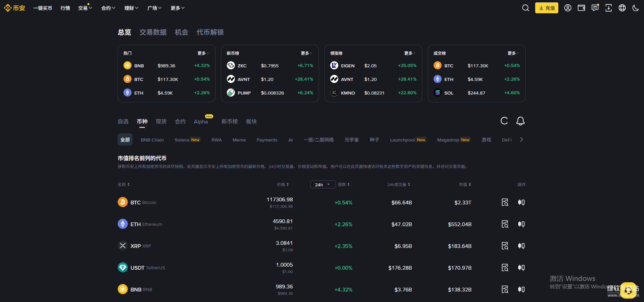This screenshot has height=302, width=644.
Task: Filter by Meme category
Action: click(239, 140)
